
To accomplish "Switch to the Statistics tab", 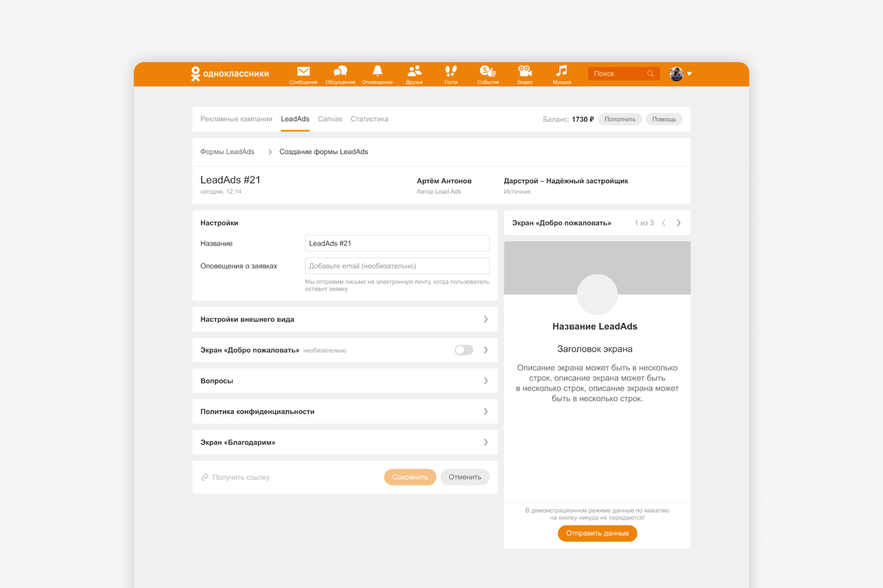I will 369,119.
